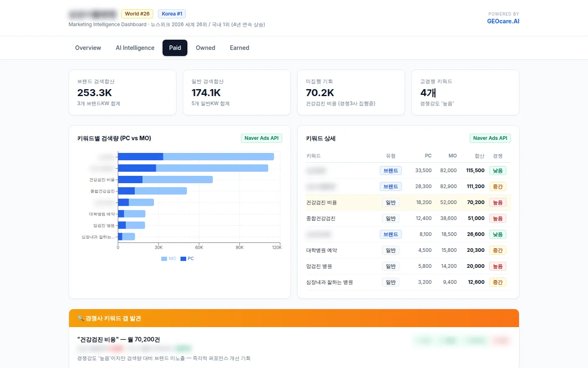Go to the Earned tab

pos(239,48)
